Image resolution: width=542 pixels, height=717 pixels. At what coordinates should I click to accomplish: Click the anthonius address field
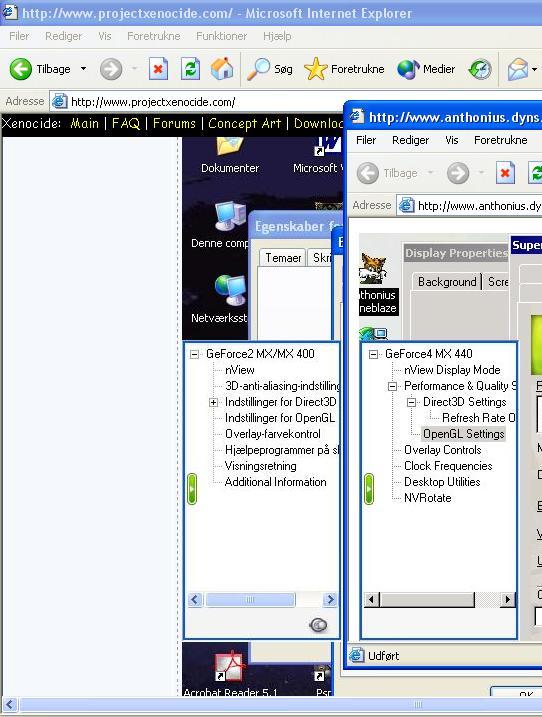[470, 206]
